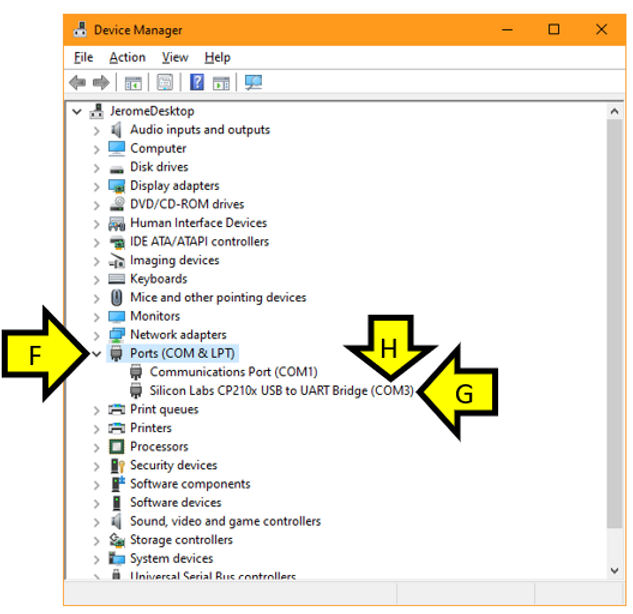Select Communications Port (COM1) device
This screenshot has height=614, width=633.
233,372
